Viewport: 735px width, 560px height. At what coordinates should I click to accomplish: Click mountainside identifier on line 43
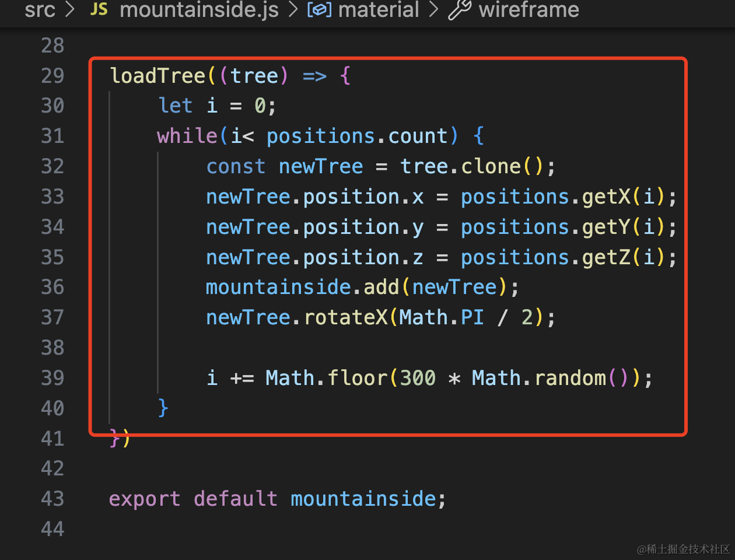[363, 499]
